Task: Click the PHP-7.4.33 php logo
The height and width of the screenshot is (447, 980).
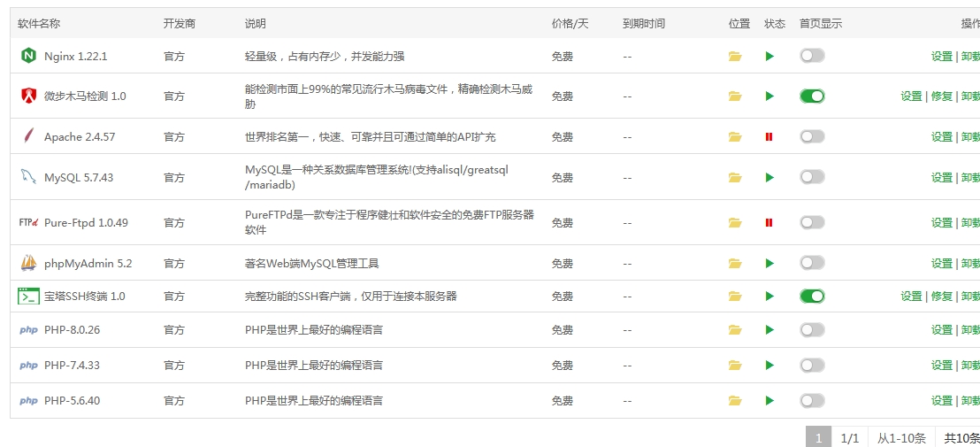Action: pyautogui.click(x=28, y=365)
